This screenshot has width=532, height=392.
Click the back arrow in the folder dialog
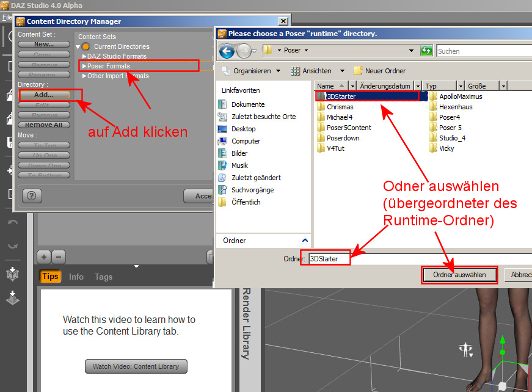coord(227,51)
